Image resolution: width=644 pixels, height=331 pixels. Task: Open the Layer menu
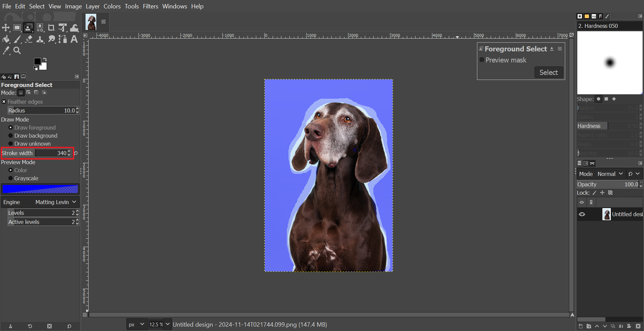(93, 6)
